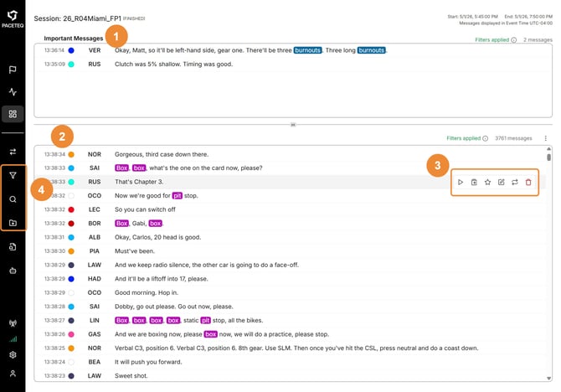Click scroll down arrow of message list
The width and height of the screenshot is (561, 392).
click(548, 379)
